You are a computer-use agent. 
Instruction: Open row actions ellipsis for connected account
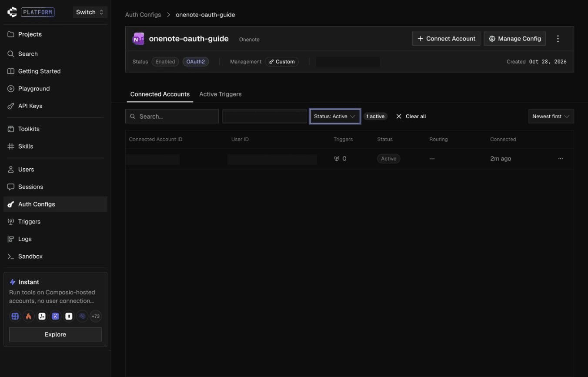point(561,159)
